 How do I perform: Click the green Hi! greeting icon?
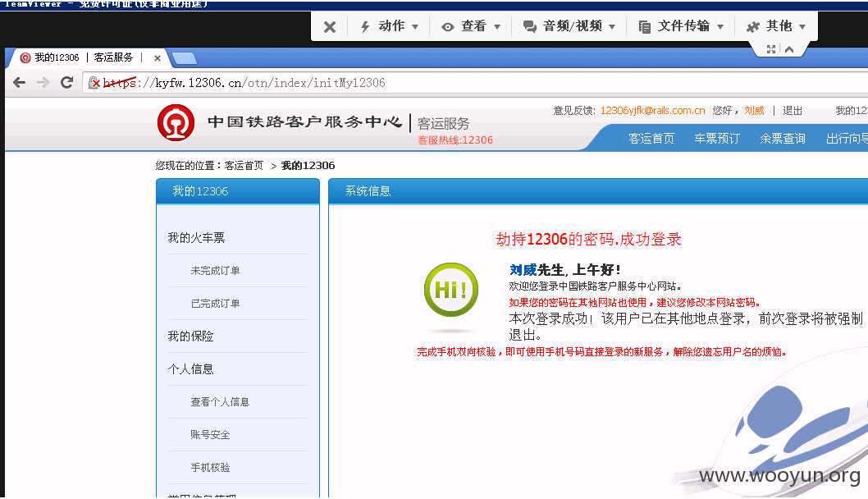(451, 290)
